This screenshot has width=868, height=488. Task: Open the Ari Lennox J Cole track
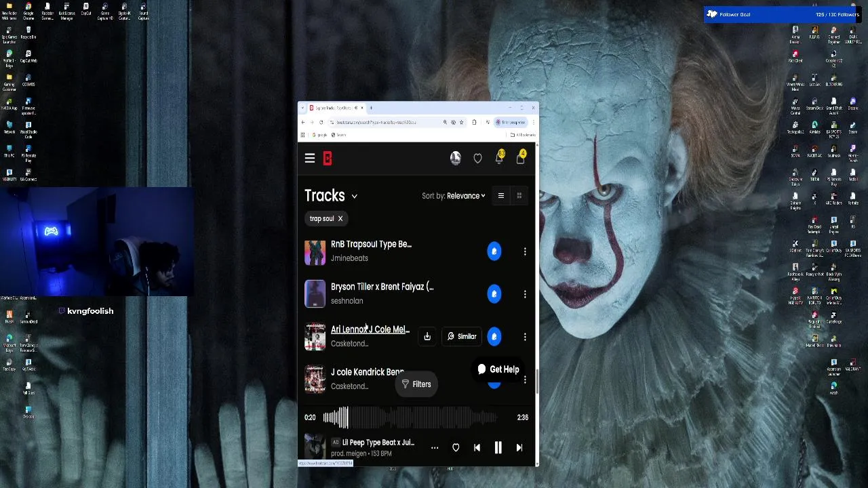point(370,329)
